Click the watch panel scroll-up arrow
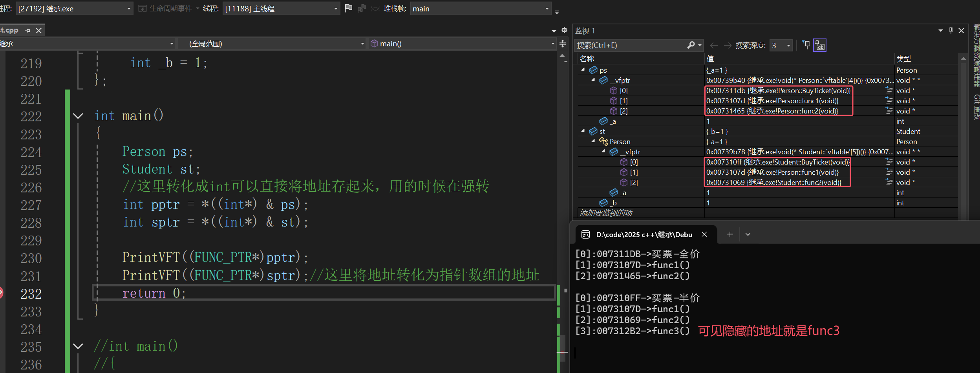Viewport: 980px width, 373px height. 963,59
